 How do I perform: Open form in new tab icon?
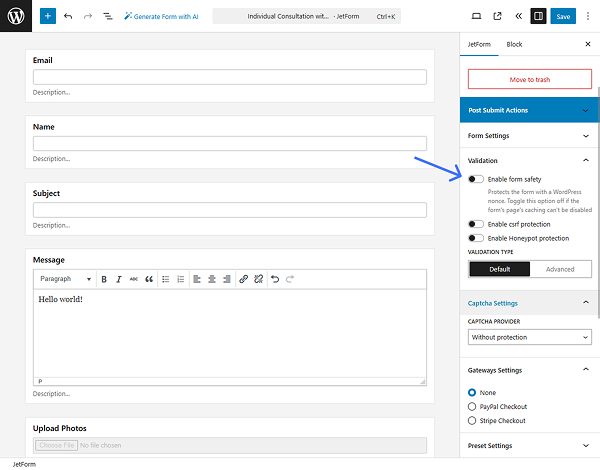[497, 16]
